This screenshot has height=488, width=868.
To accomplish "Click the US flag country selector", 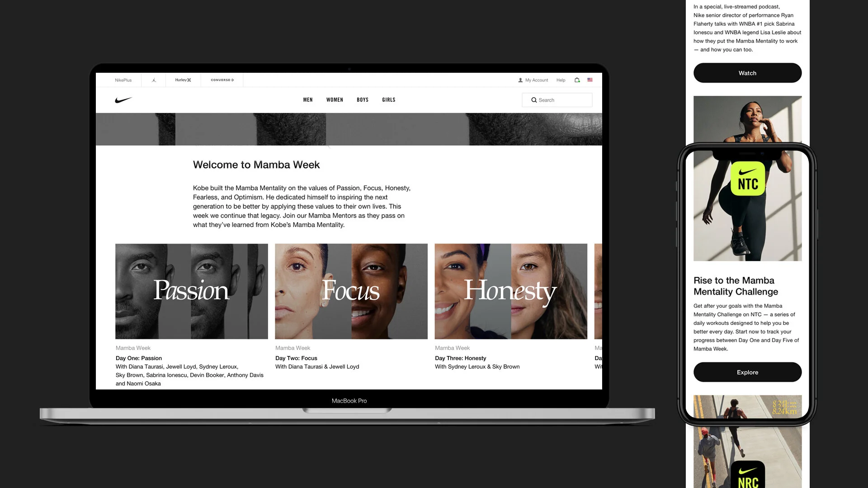I will (x=590, y=80).
